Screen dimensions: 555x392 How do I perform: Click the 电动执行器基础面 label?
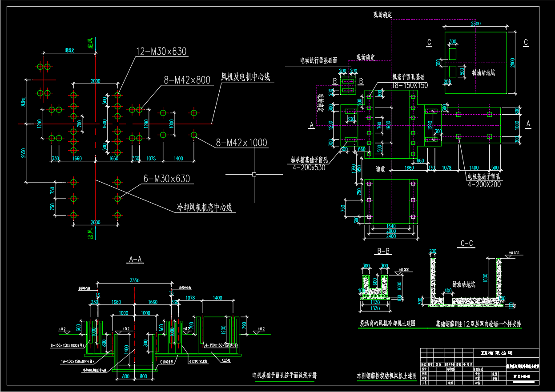(x=318, y=60)
